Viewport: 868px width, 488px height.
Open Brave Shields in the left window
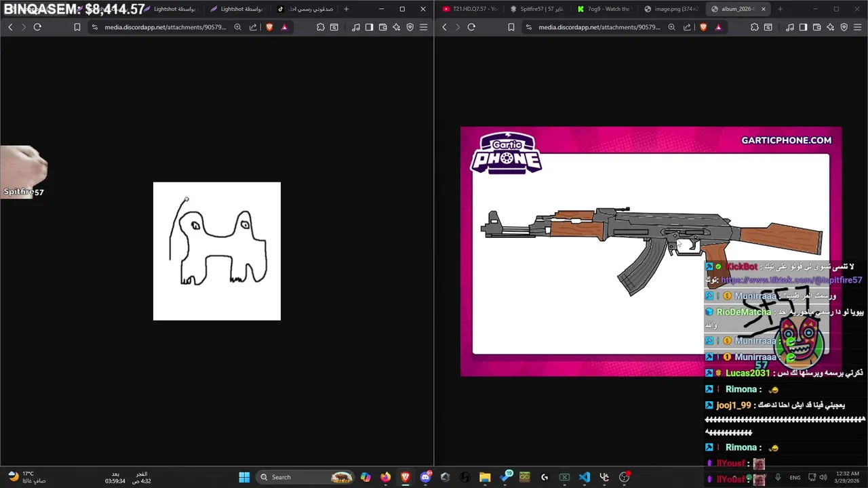pyautogui.click(x=269, y=27)
